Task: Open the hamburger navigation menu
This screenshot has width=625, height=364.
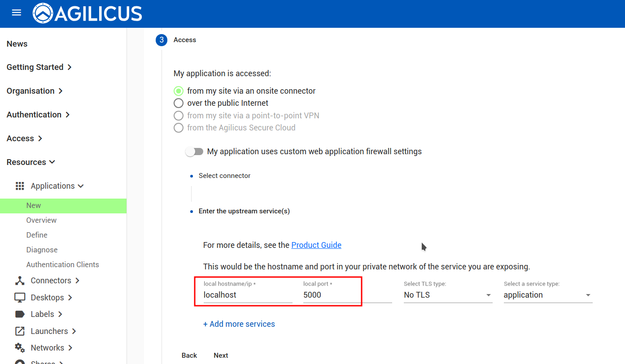Action: [x=17, y=13]
